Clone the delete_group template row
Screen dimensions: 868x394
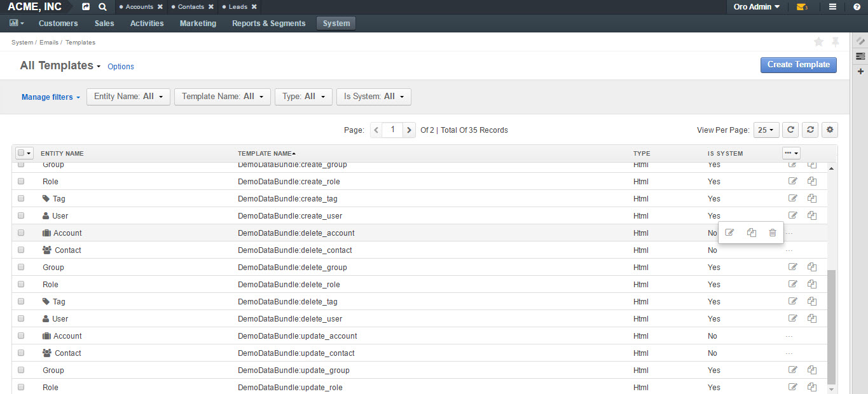(812, 267)
